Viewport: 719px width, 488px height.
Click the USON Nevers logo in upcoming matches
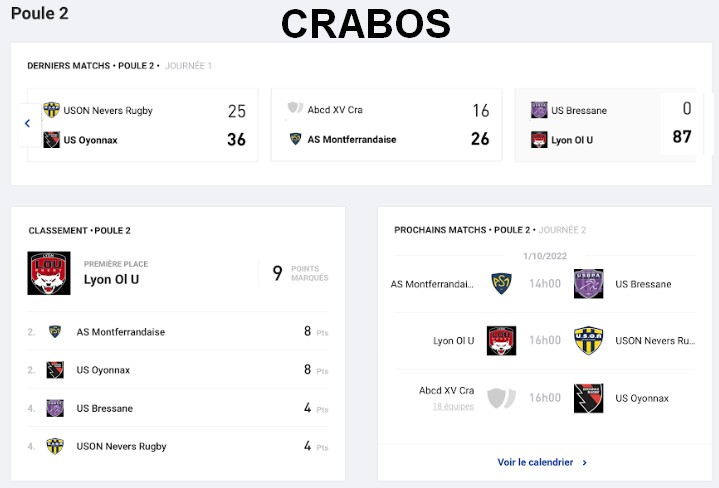(x=588, y=341)
